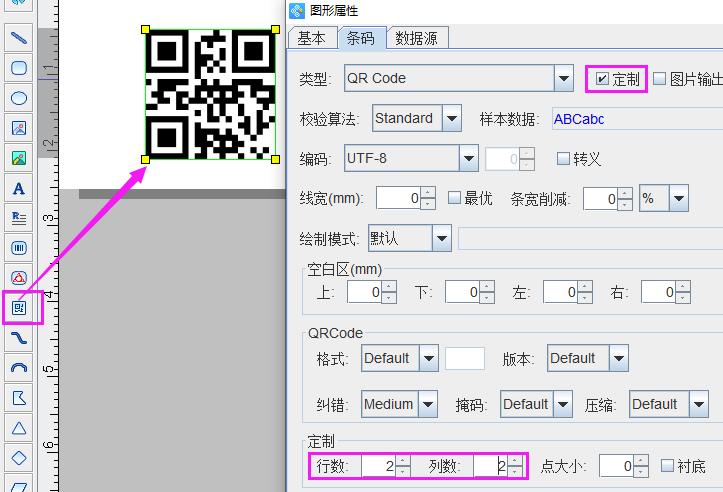Open the 类型 QR Code dropdown
Screen dimensions: 723x492
click(563, 78)
